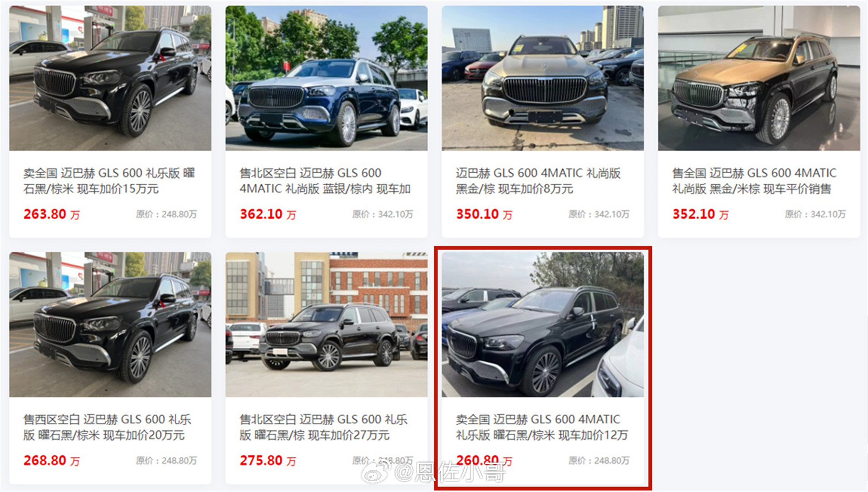Open the blue-silver Maybach GLS 600 photo

point(326,78)
